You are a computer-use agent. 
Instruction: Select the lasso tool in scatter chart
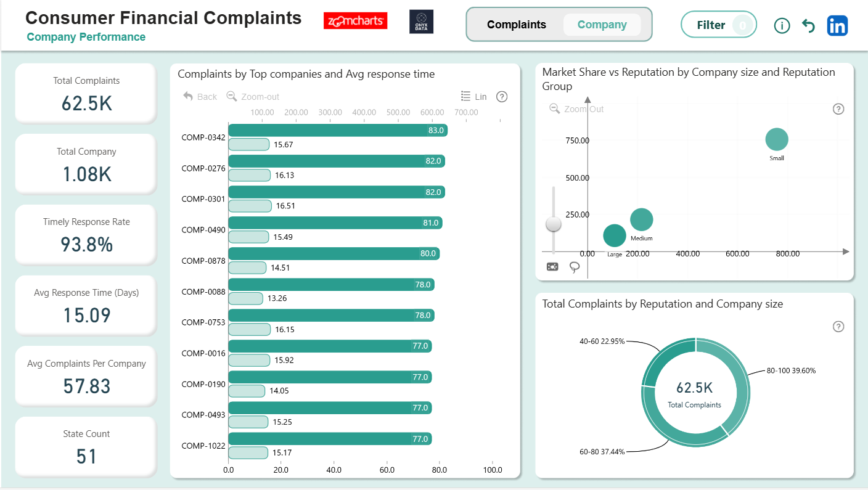point(575,267)
